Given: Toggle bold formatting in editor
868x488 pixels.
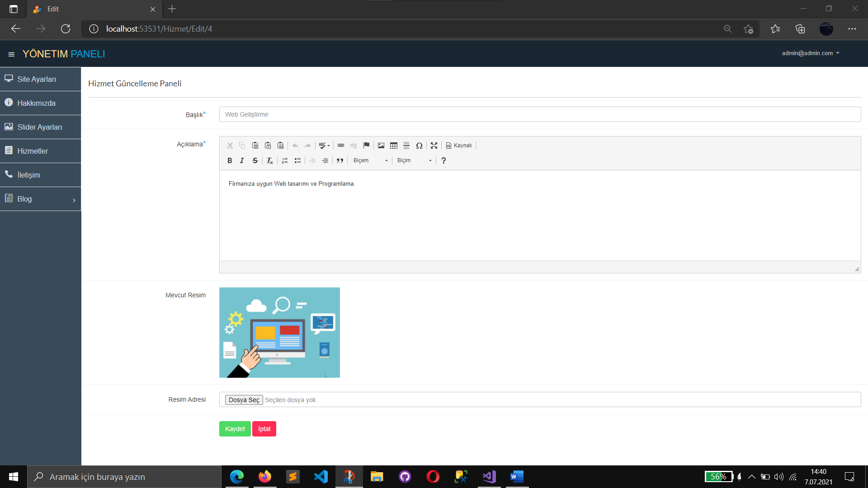Looking at the screenshot, I should pyautogui.click(x=230, y=160).
